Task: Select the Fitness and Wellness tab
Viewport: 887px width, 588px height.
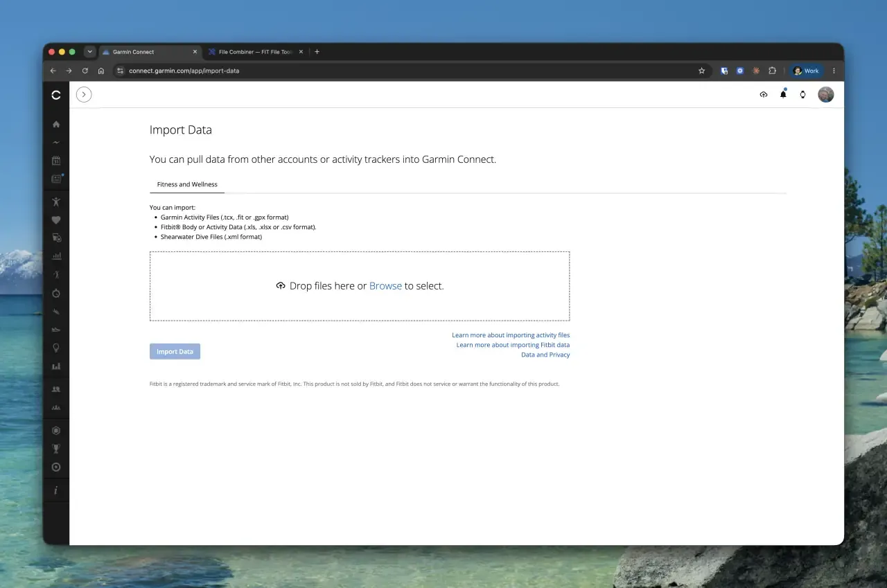Action: (x=187, y=184)
